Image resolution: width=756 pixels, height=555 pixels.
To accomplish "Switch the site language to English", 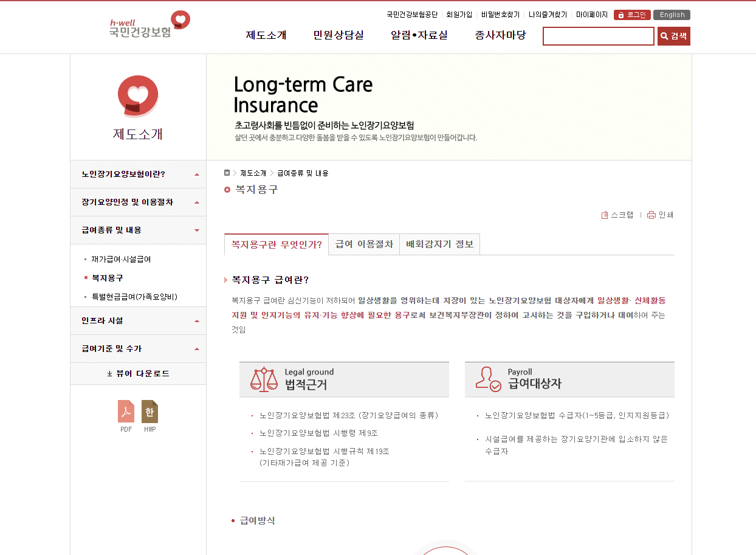I will pos(672,15).
